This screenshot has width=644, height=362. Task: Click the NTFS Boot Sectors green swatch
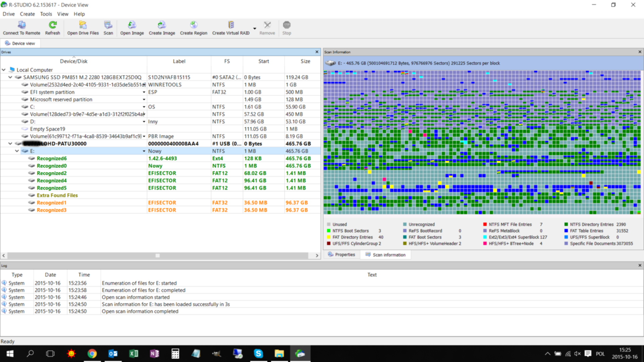point(329,231)
